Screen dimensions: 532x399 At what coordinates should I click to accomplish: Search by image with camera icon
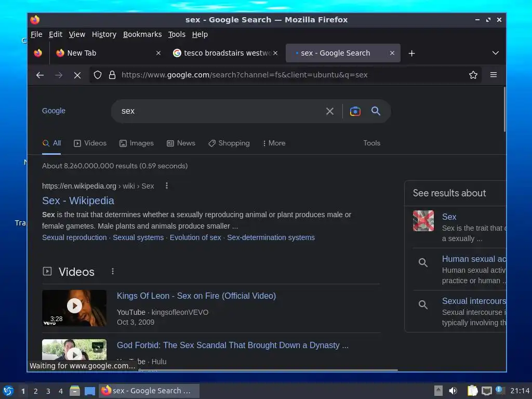coord(355,111)
